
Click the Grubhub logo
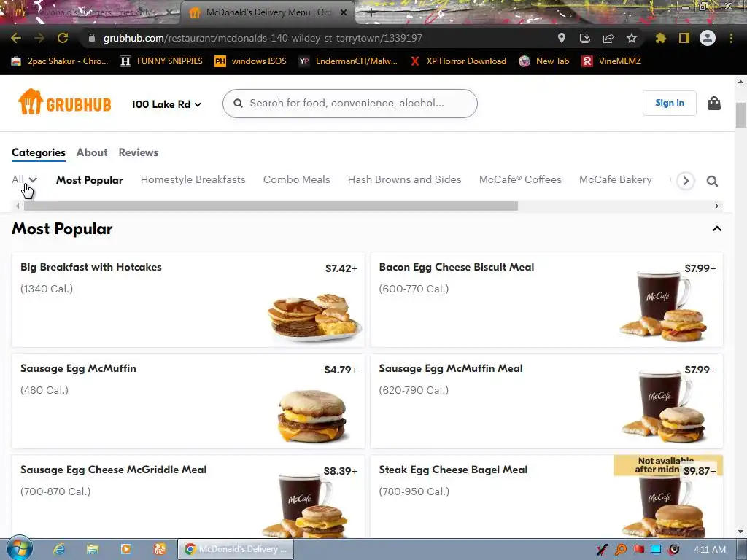[x=64, y=102]
